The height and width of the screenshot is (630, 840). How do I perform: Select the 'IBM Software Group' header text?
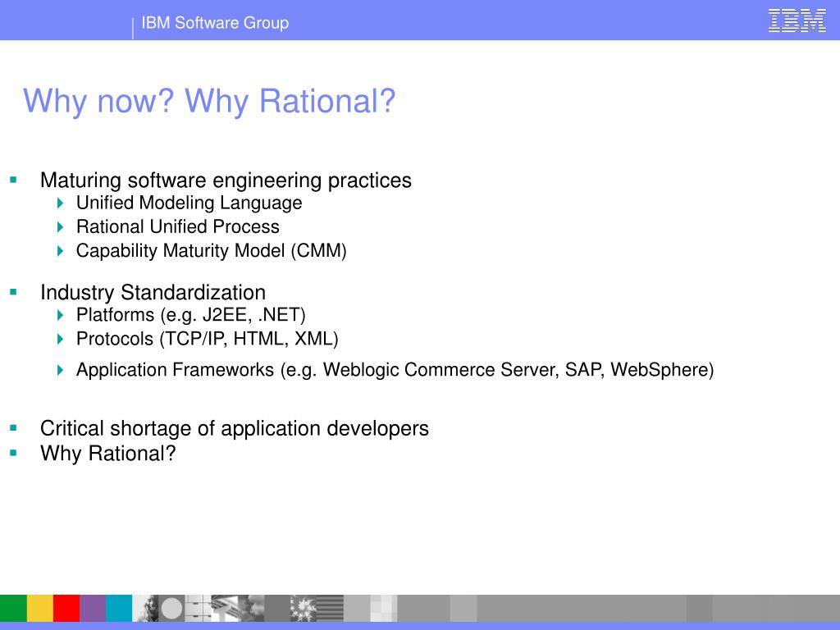[x=215, y=23]
